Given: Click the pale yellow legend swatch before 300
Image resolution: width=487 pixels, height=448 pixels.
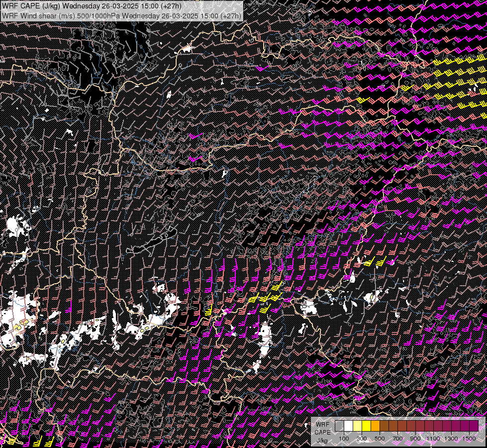Looking at the screenshot, I should tap(358, 426).
